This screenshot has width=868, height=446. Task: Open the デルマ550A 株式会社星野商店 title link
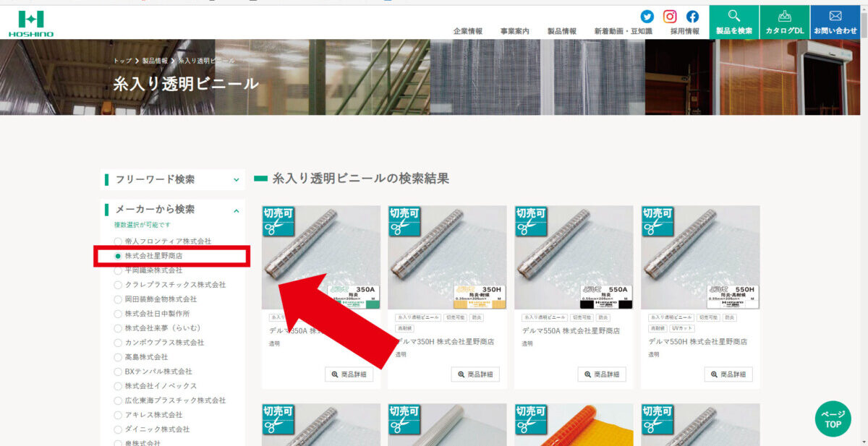(x=571, y=330)
